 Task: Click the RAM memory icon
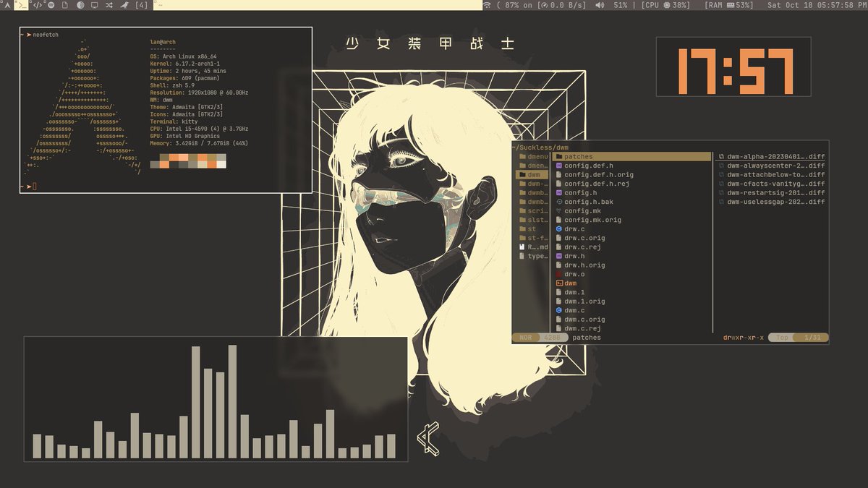point(731,5)
